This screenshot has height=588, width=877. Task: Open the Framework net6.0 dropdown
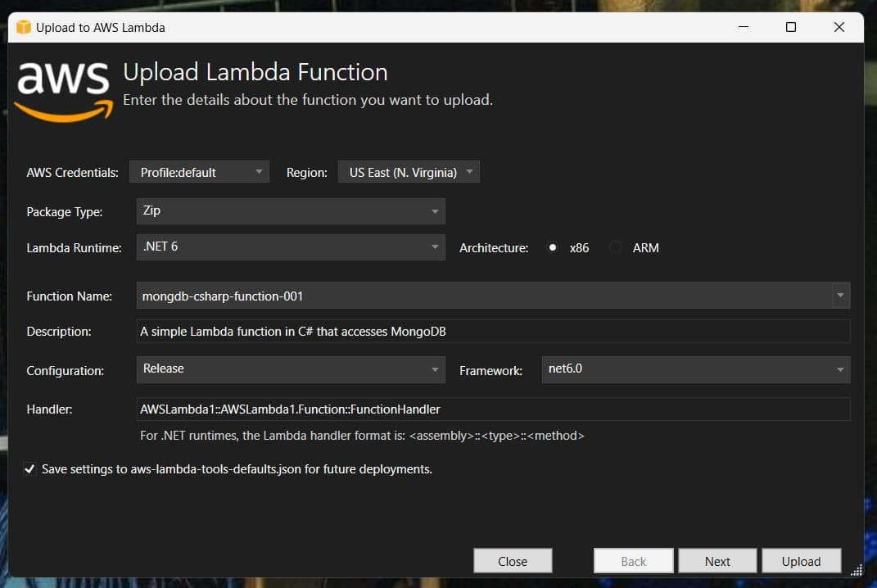tap(695, 369)
